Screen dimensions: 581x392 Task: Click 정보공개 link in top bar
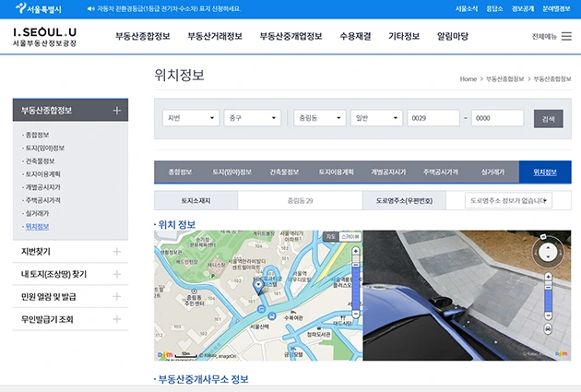coord(523,8)
